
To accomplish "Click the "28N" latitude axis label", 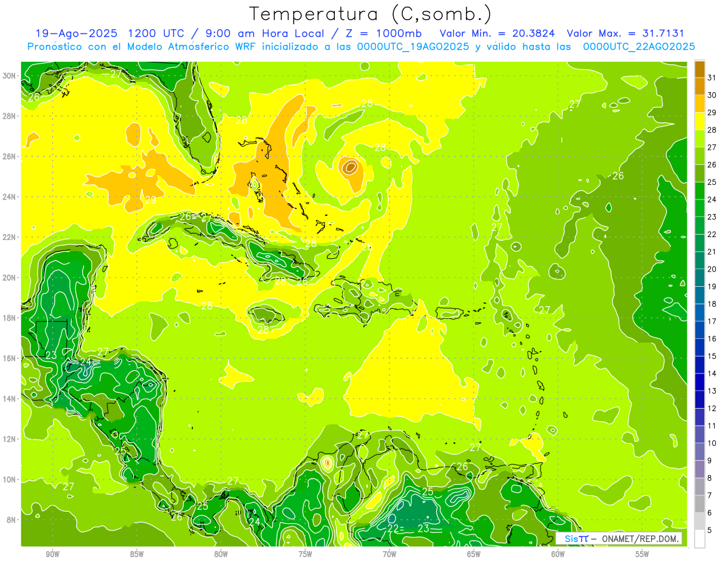I will (x=10, y=116).
